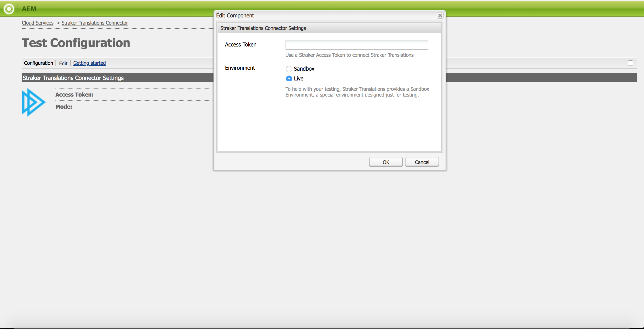Click the Environment label in the dialog
The width and height of the screenshot is (644, 329).
tap(240, 68)
